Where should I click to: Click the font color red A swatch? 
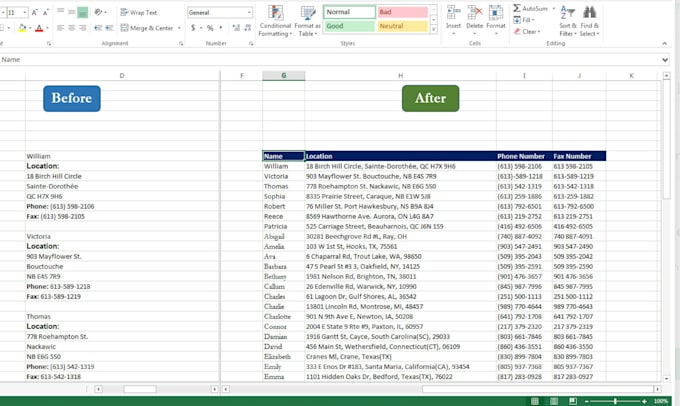(39, 28)
